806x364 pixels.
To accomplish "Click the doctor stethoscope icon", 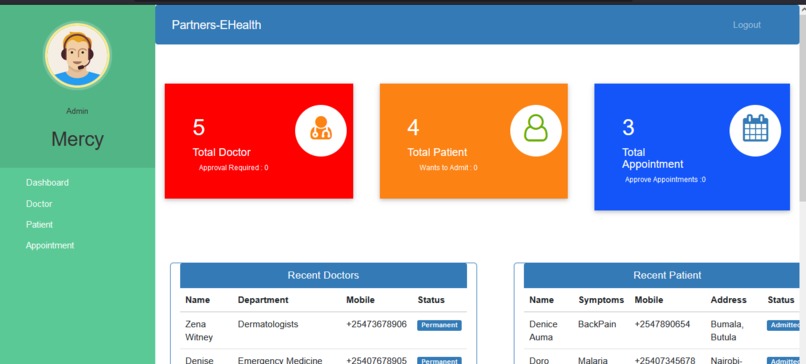I will pos(321,131).
